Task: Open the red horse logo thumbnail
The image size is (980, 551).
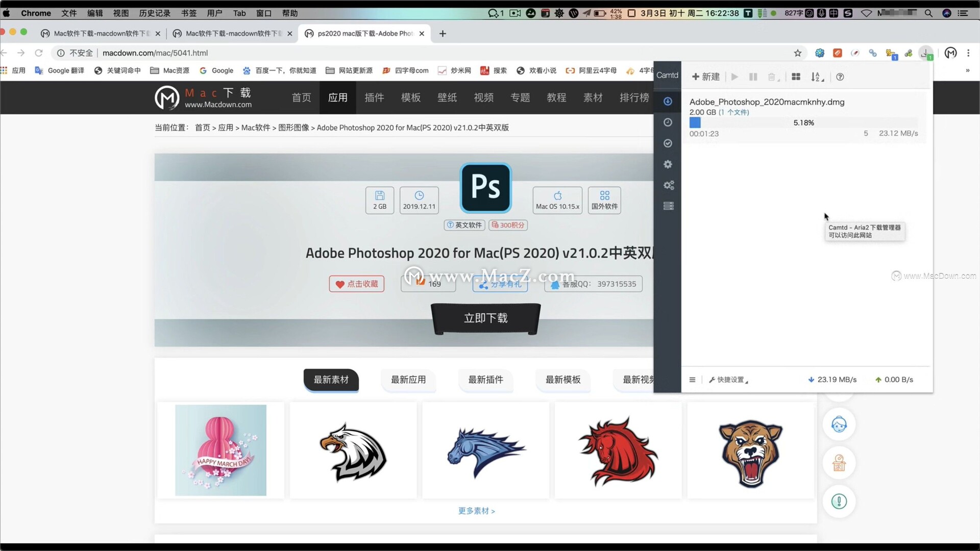Action: pyautogui.click(x=618, y=450)
